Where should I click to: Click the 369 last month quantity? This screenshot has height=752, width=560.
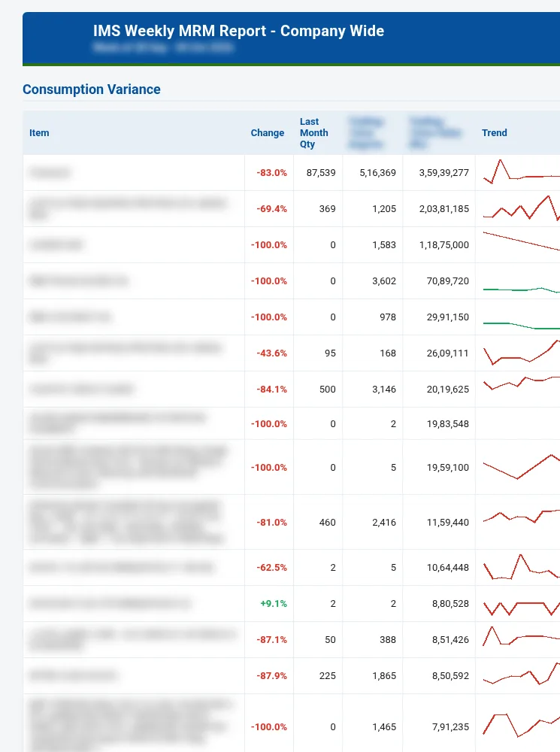[328, 208]
